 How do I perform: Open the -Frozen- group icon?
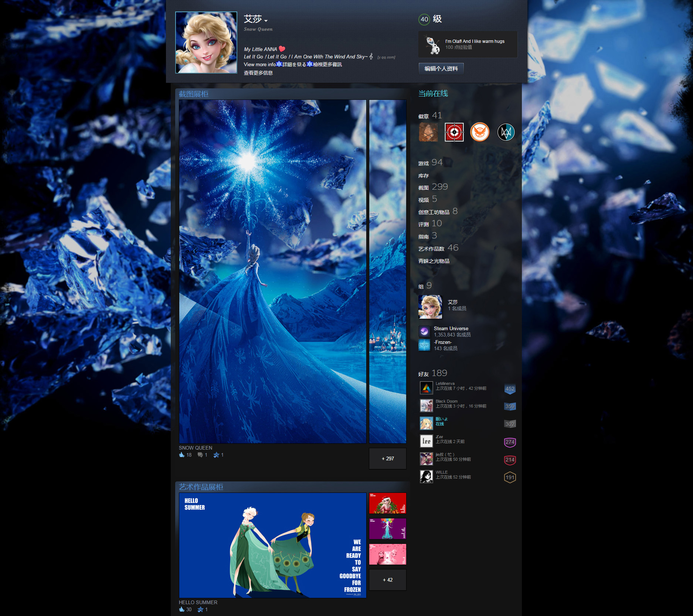pos(424,345)
